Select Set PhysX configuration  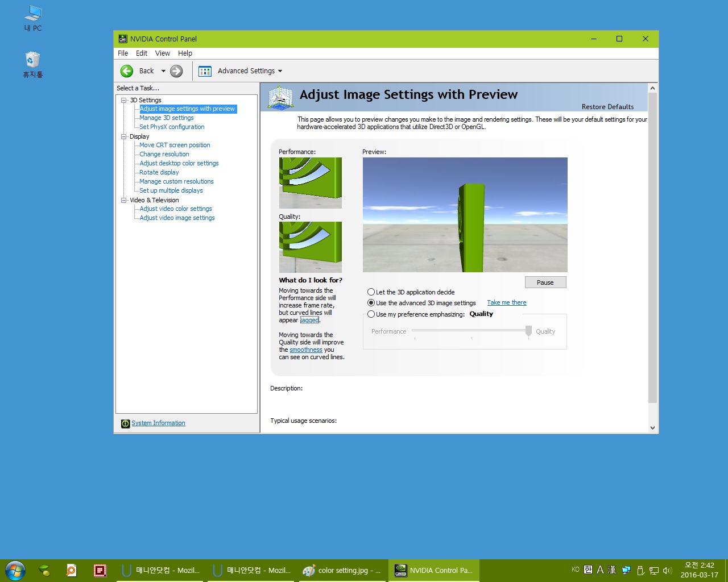(x=172, y=127)
